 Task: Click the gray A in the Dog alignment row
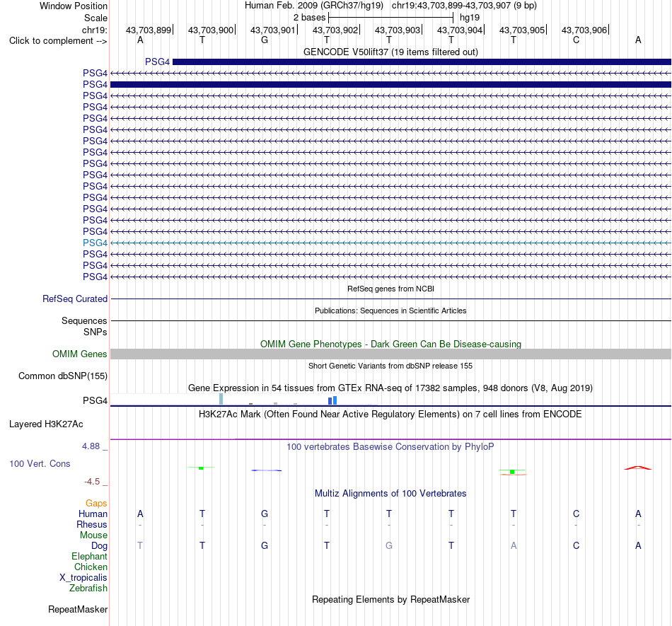click(514, 545)
